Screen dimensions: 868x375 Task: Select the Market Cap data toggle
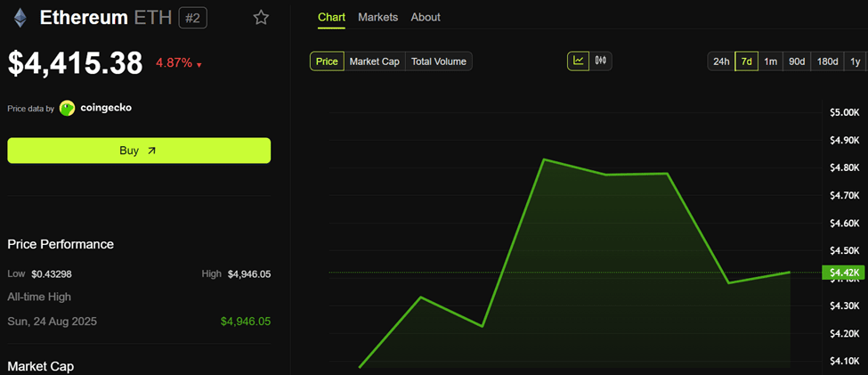click(375, 61)
